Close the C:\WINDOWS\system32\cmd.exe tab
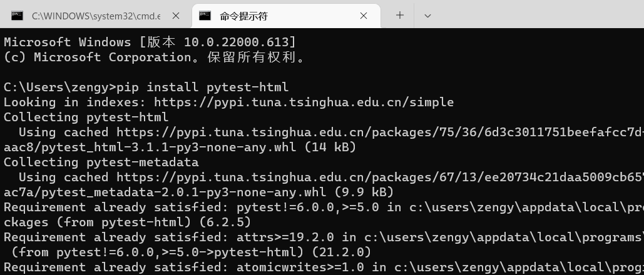 pos(176,16)
